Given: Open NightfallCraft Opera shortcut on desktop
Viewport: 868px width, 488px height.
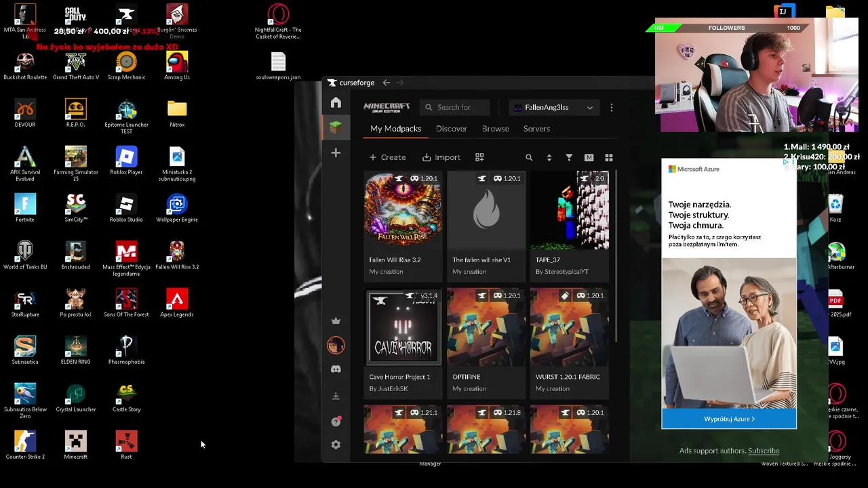Looking at the screenshot, I should pos(278,22).
